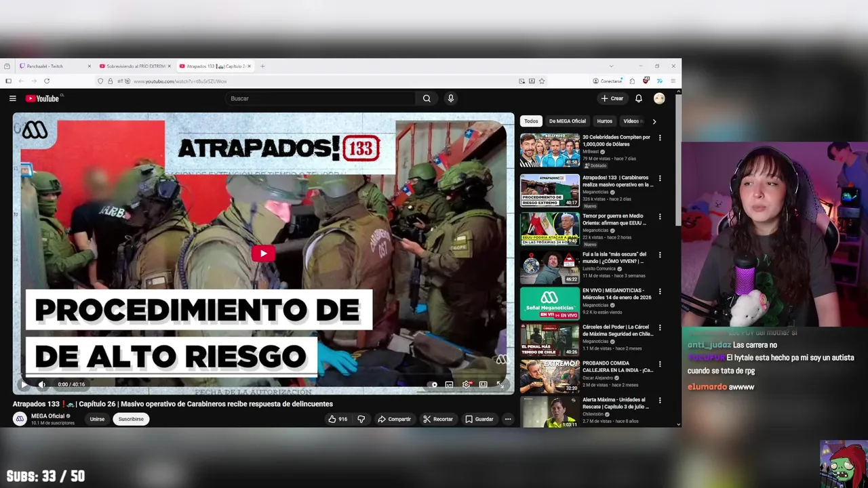Open options for Alerta Máxima video

tap(660, 401)
